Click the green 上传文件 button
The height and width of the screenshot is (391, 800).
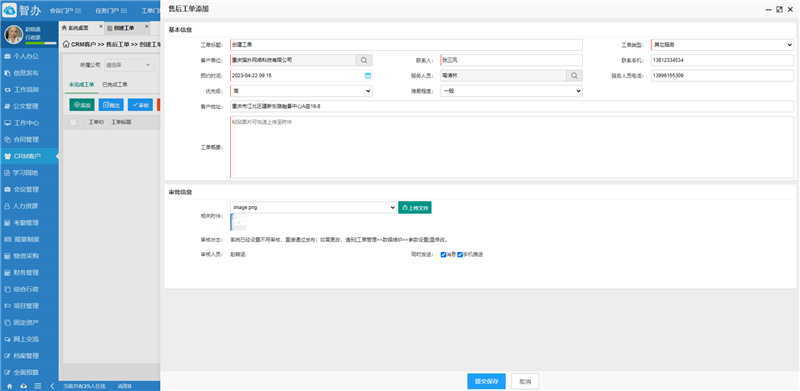(415, 208)
